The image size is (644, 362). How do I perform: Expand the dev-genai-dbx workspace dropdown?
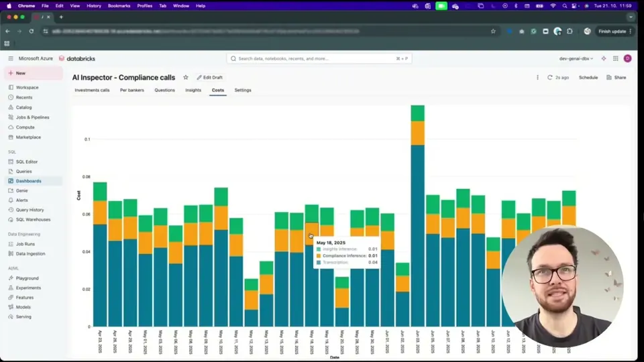[576, 59]
